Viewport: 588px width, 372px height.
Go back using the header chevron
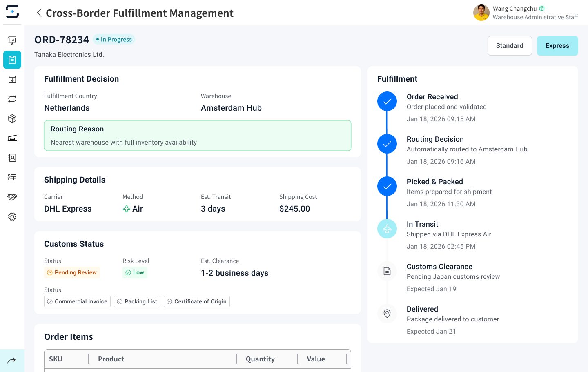(39, 13)
